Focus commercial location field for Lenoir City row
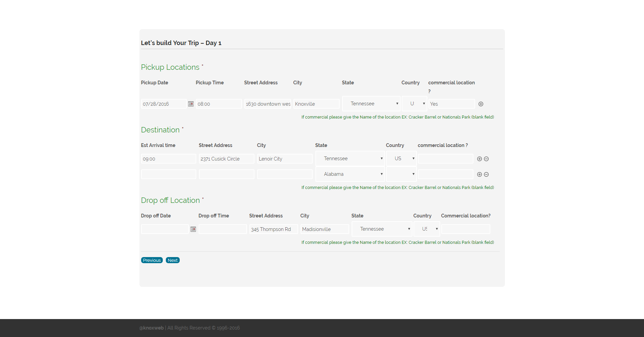Screen dimensions: 644x337 click(446, 159)
